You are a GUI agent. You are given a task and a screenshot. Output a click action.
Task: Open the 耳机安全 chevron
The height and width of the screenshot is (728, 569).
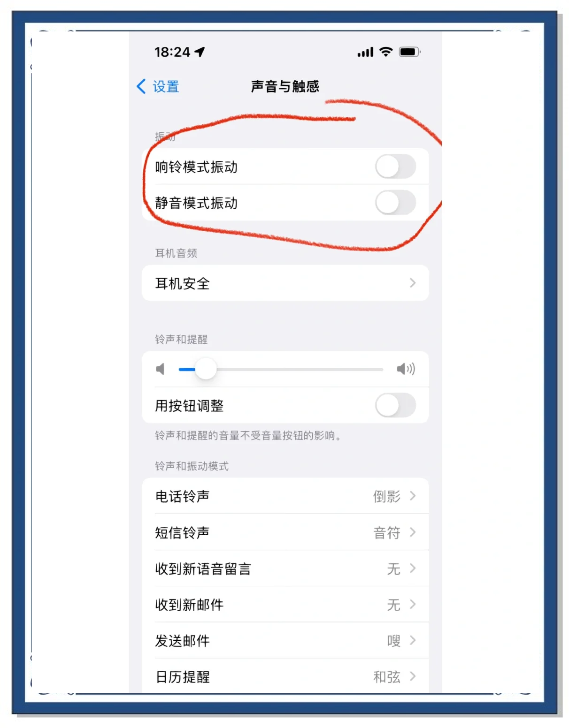(x=413, y=283)
